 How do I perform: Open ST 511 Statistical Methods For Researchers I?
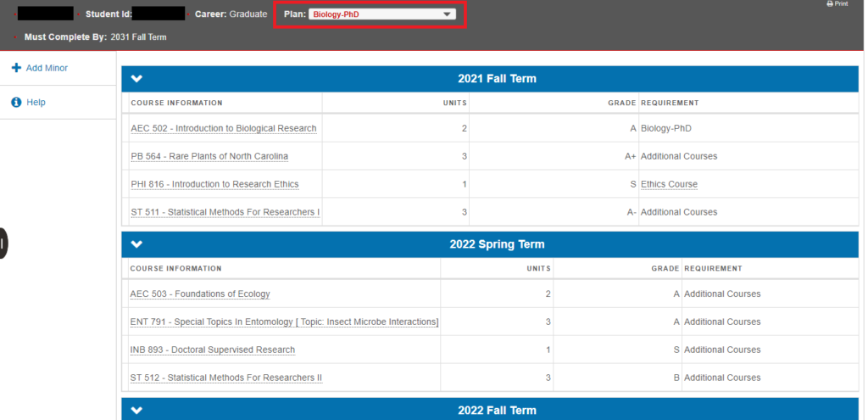coord(225,211)
